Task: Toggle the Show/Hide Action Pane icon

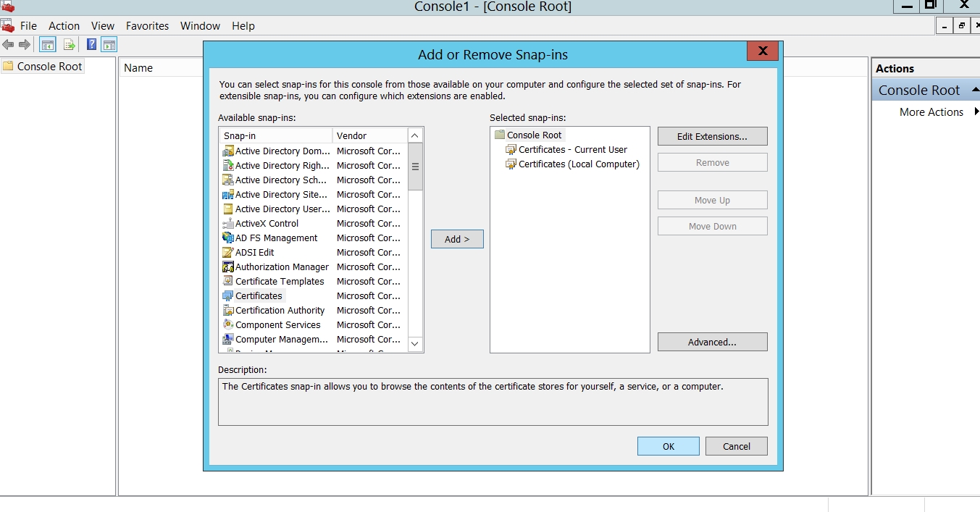Action: click(109, 45)
